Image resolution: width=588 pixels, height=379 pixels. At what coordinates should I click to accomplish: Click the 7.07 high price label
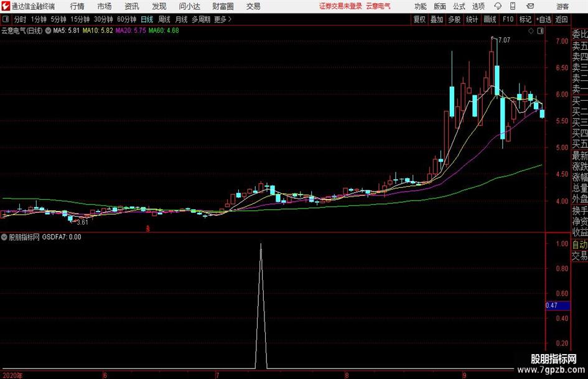pyautogui.click(x=504, y=40)
